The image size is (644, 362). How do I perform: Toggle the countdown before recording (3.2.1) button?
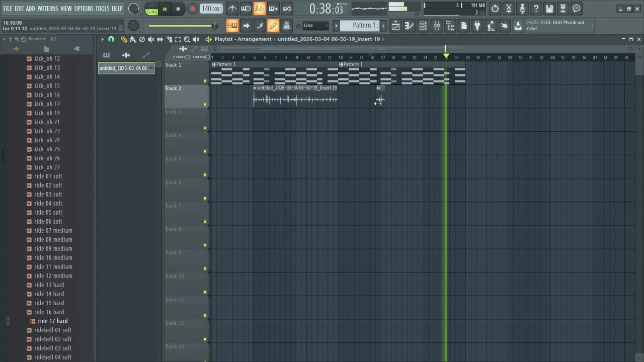(260, 9)
